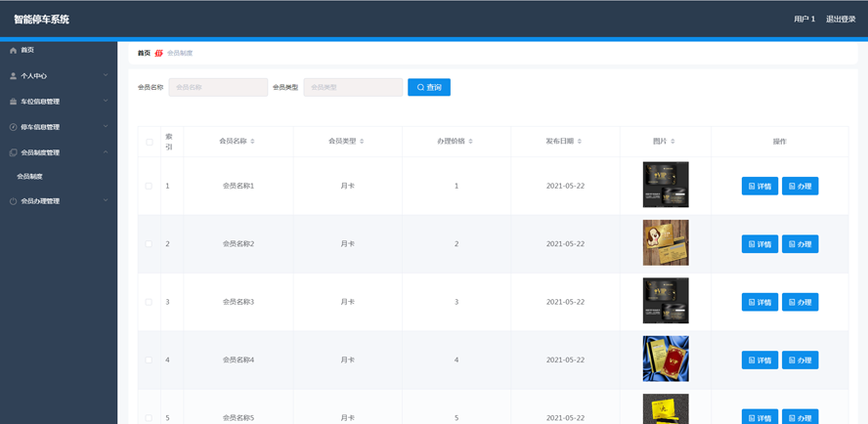Click 退出登录 to log out
This screenshot has width=868, height=424.
tap(841, 19)
